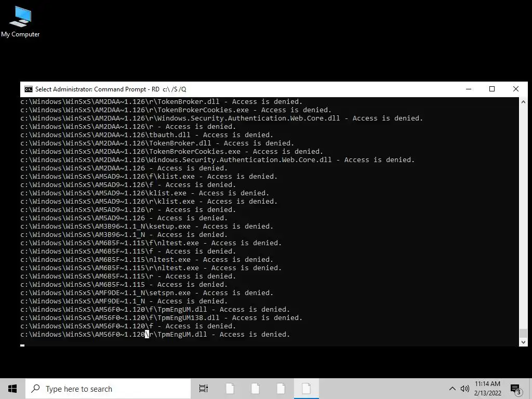Screen dimensions: 532x399
Task: Open the Action Center notifications icon
Action: click(515, 389)
